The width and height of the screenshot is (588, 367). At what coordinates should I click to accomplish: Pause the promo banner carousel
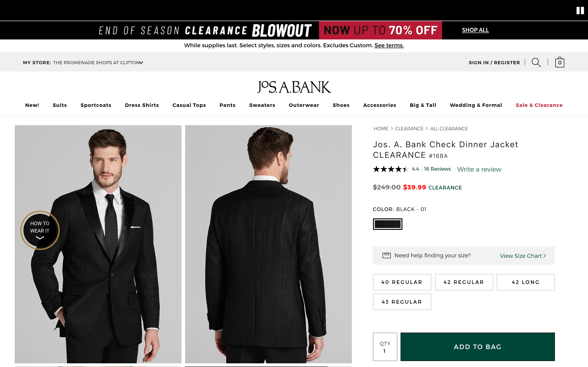pos(580,11)
